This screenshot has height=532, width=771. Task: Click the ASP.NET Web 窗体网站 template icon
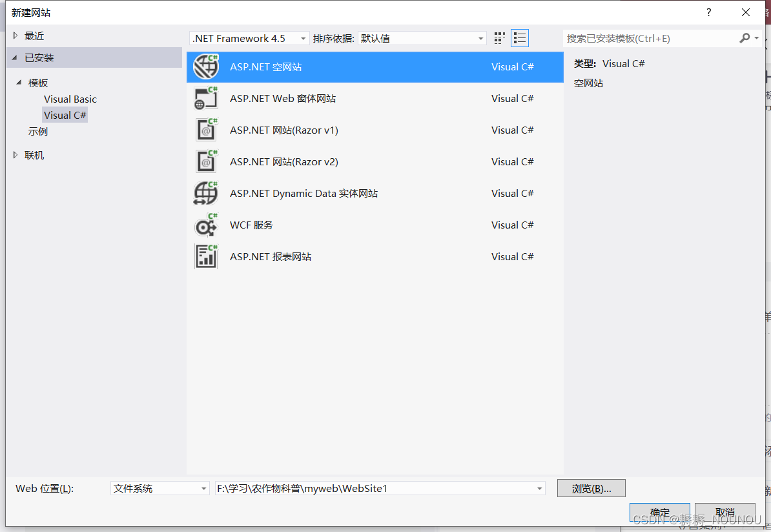coord(205,98)
